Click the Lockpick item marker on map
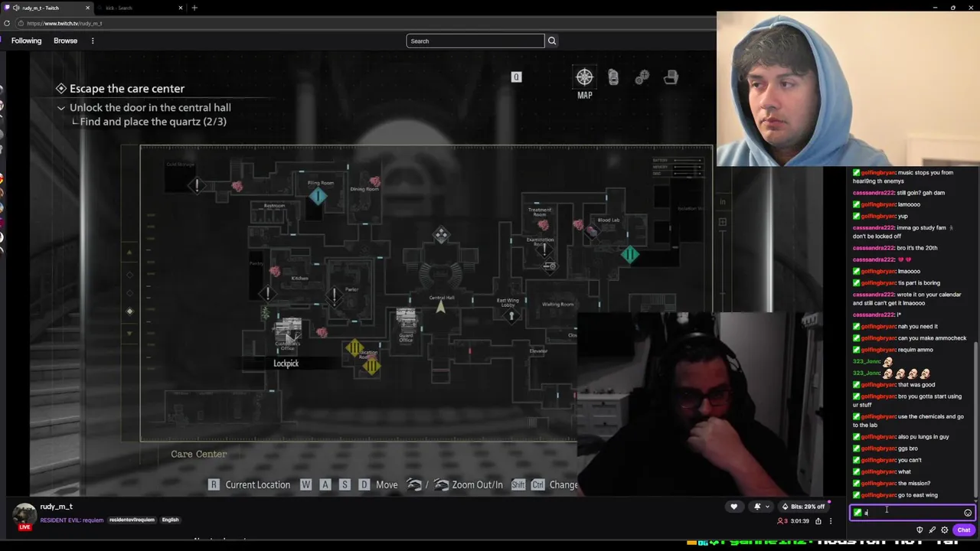 [288, 331]
